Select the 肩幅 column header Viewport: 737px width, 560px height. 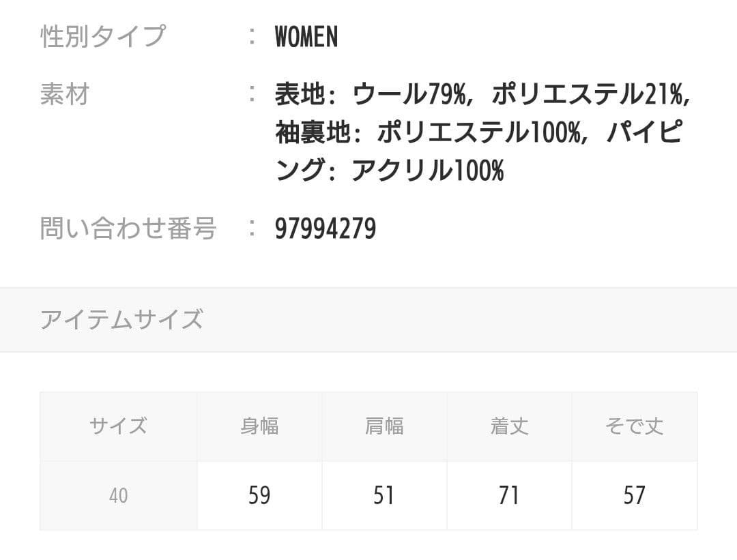[384, 426]
